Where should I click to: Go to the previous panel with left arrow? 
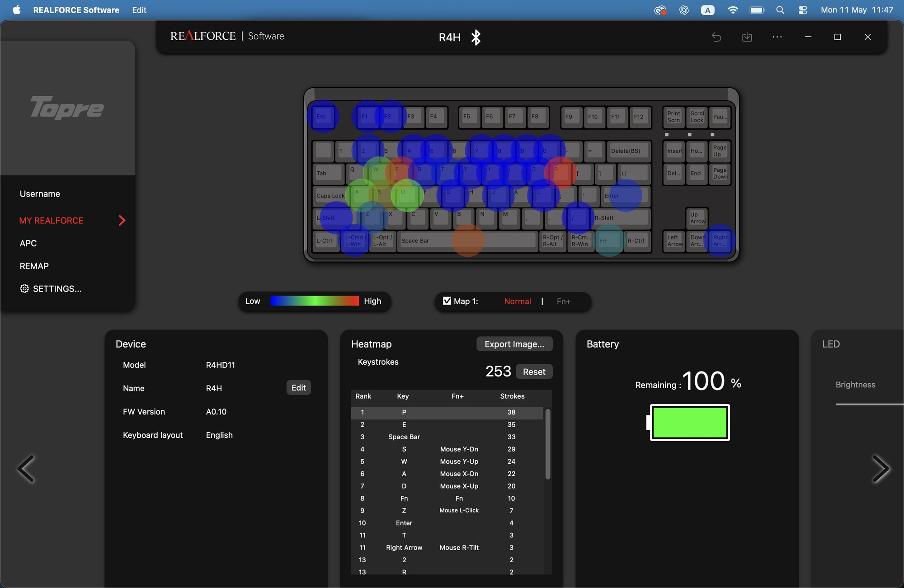26,469
